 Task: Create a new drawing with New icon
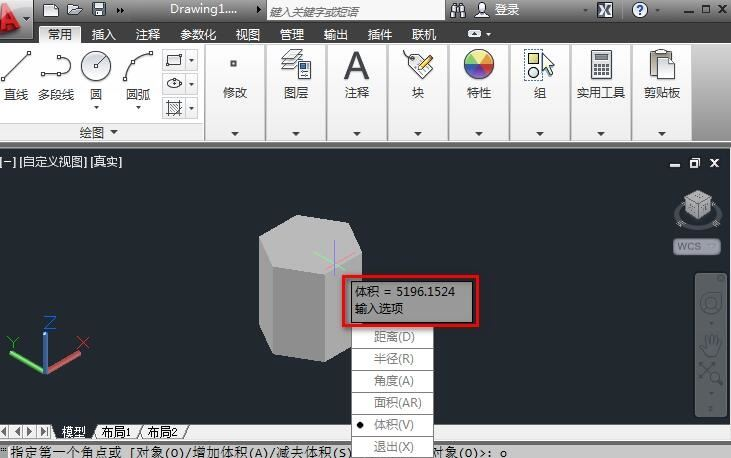[51, 10]
